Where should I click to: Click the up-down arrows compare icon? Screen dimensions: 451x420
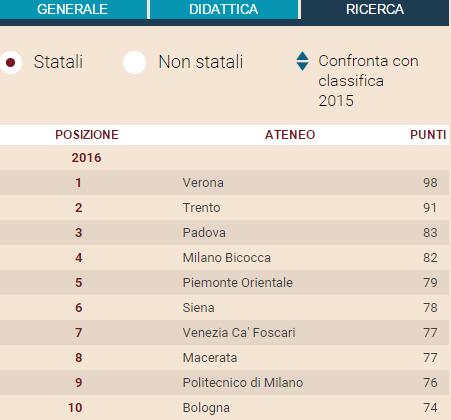point(302,61)
